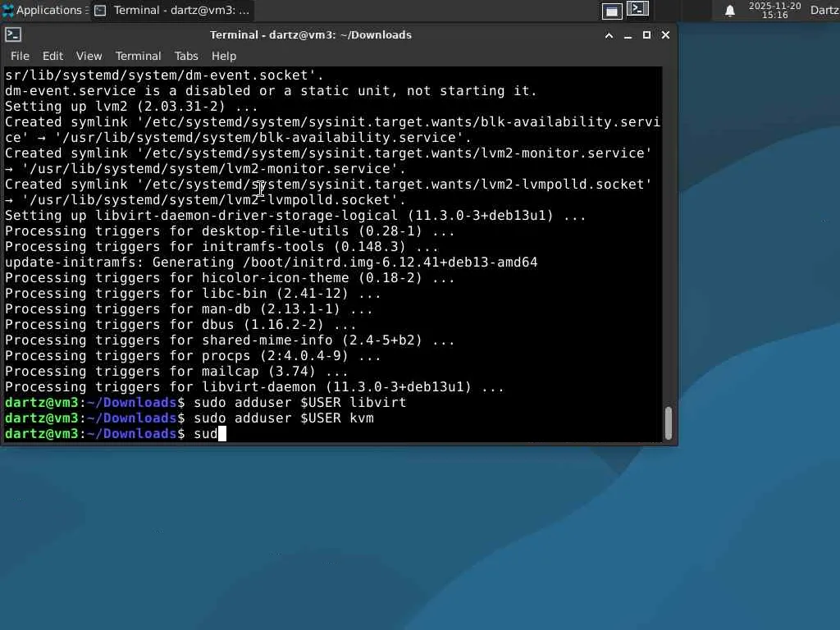The height and width of the screenshot is (630, 840).
Task: Click 'Setting up libvirt-daemon-driver-storage-logical' line
Action: (295, 216)
